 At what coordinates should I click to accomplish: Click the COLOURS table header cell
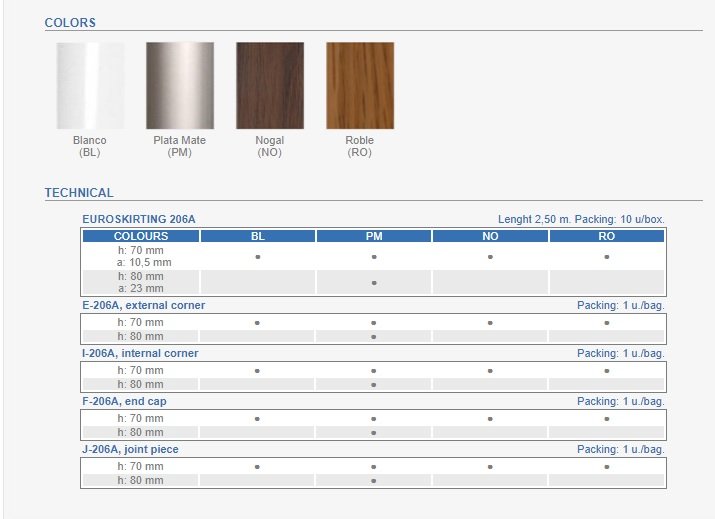141,236
